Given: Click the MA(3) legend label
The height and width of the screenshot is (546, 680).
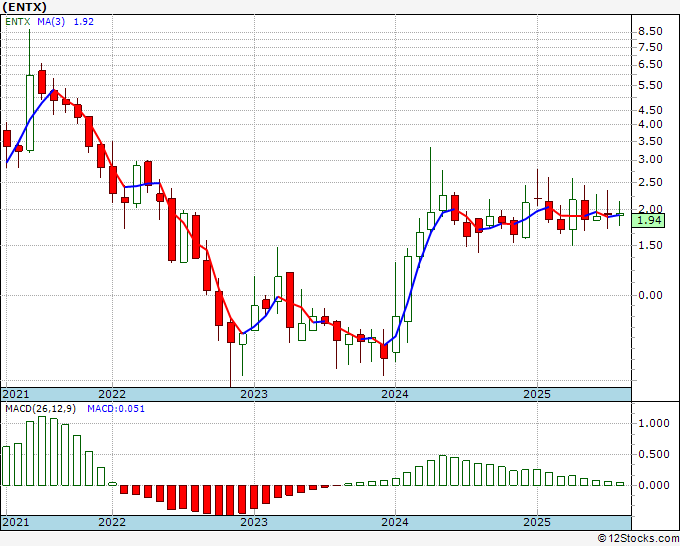Looking at the screenshot, I should pos(51,22).
